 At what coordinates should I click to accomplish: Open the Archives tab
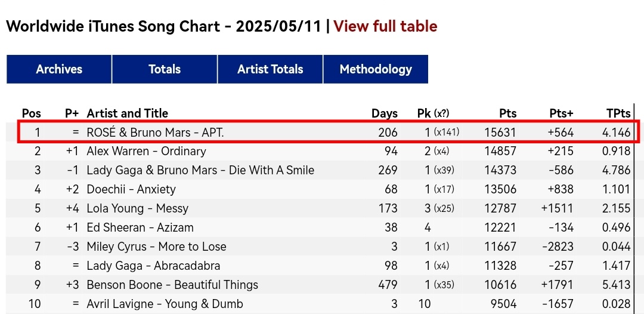(x=59, y=69)
